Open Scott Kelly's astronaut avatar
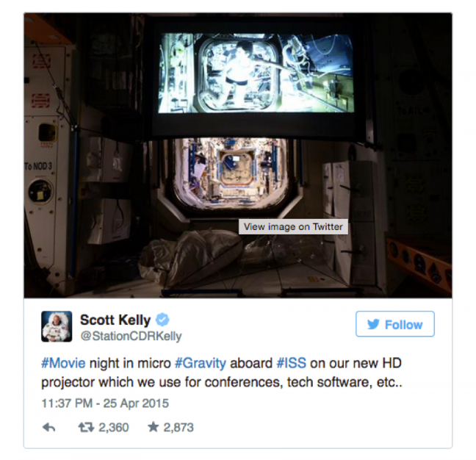This screenshot has width=476, height=460. click(x=57, y=326)
